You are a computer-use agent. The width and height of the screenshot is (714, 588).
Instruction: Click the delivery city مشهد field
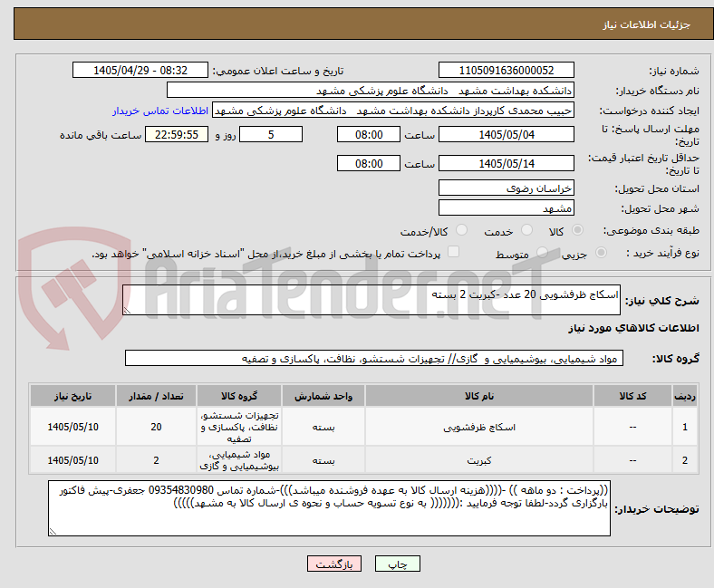coord(506,207)
